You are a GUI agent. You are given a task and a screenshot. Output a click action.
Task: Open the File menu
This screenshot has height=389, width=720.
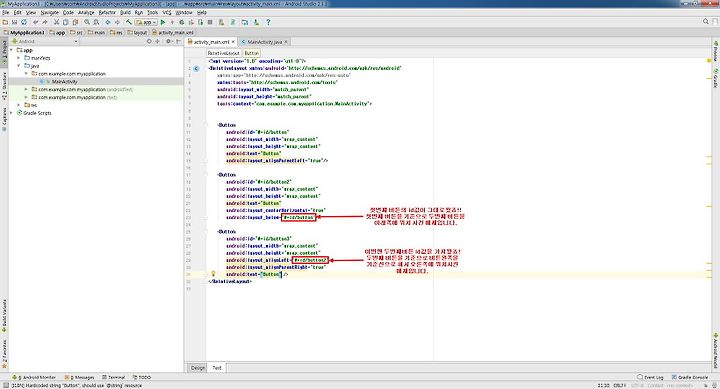pyautogui.click(x=6, y=12)
